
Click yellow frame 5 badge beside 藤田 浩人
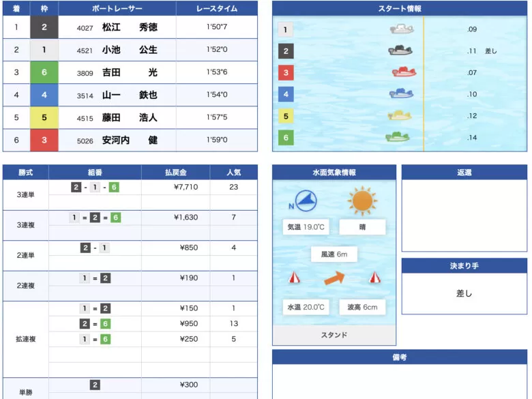44,117
